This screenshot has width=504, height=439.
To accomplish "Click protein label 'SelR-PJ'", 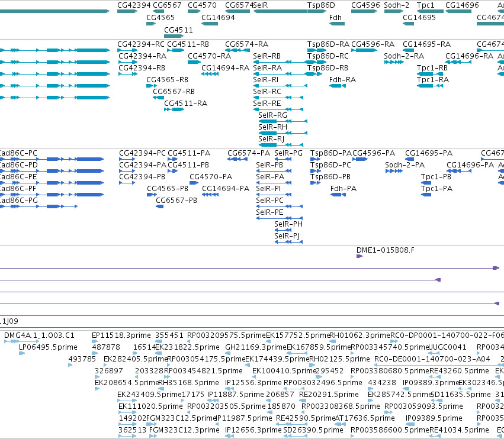I will [x=287, y=236].
